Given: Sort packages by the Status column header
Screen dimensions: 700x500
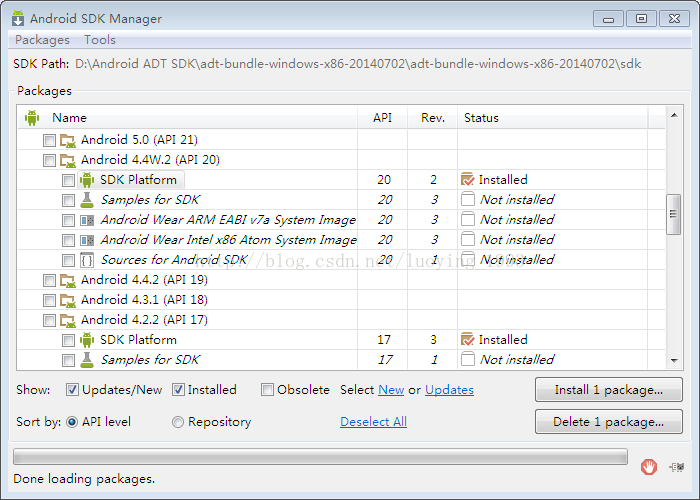Looking at the screenshot, I should point(481,118).
